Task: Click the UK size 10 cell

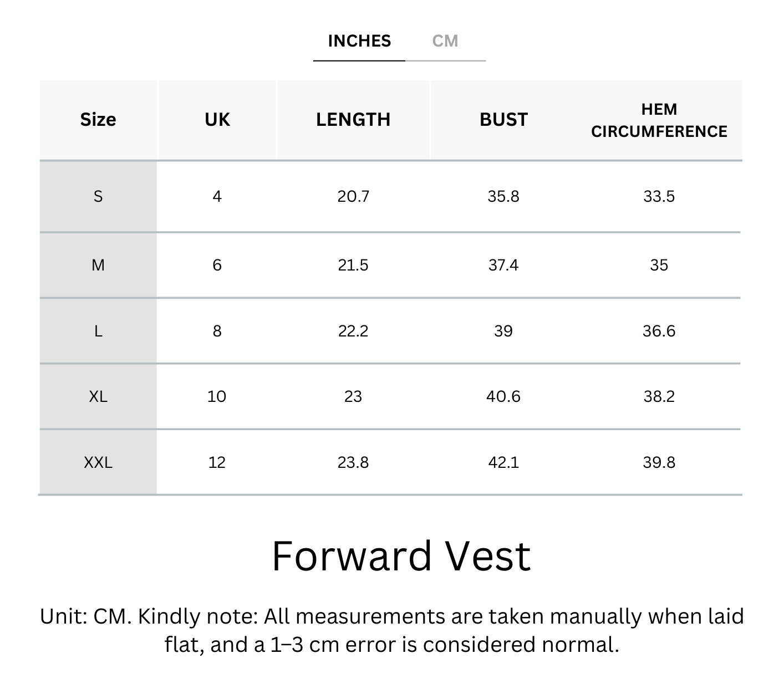Action: (x=217, y=396)
